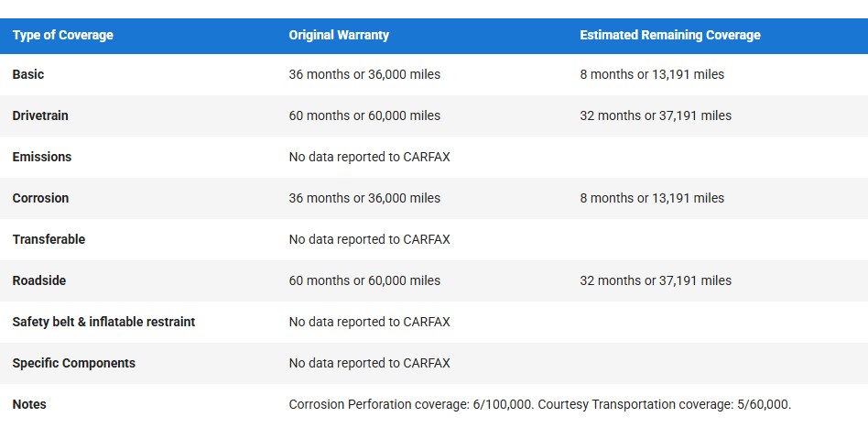Viewport: 868px width, 439px height.
Task: Select the Emissions row label
Action: tap(42, 157)
